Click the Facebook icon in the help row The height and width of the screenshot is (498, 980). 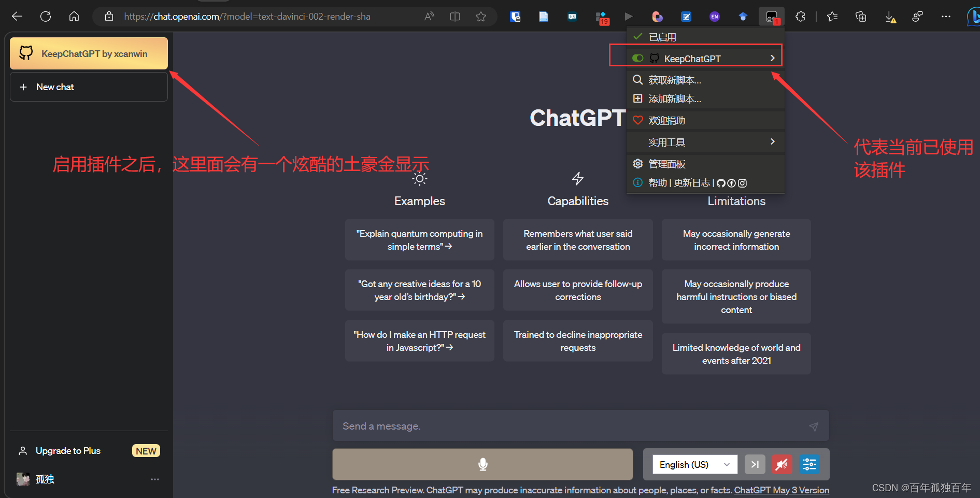[731, 183]
